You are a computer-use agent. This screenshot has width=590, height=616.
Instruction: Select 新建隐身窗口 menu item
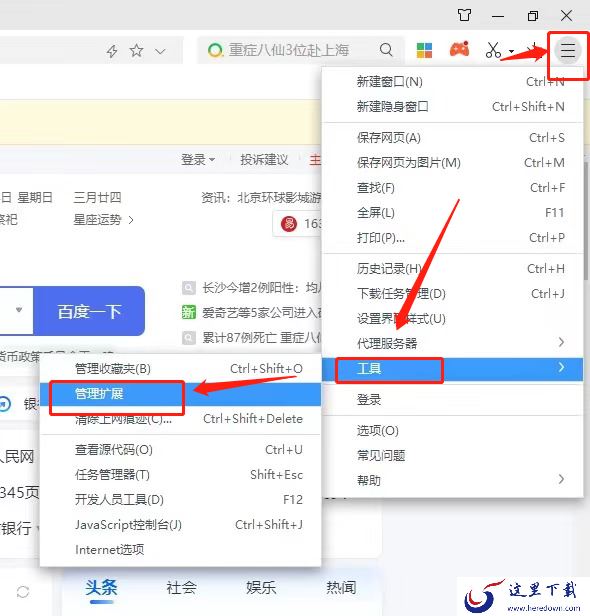(453, 106)
